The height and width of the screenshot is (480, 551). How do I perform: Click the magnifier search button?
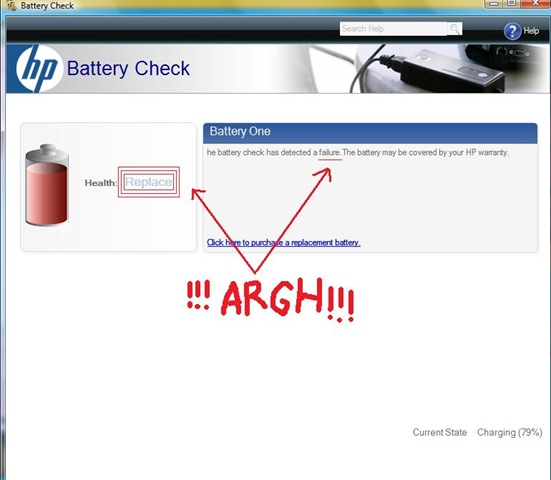[x=454, y=29]
